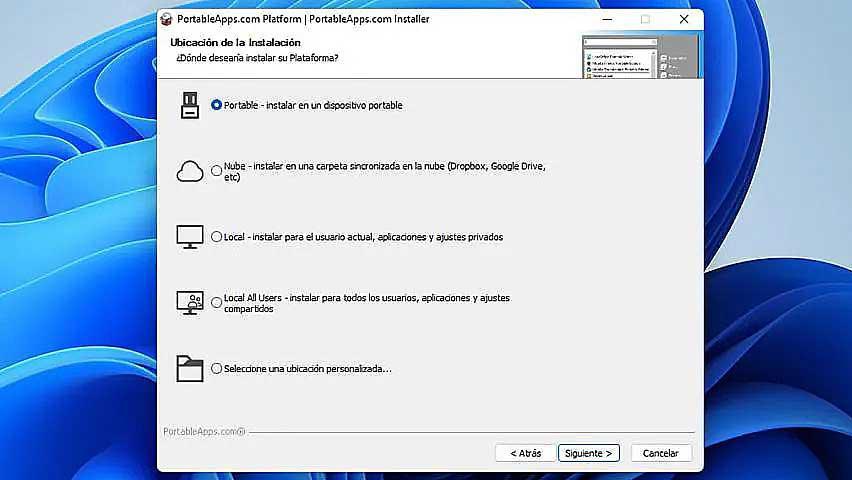Click the cloud icon beside Nube
852x480 pixels.
click(x=190, y=171)
